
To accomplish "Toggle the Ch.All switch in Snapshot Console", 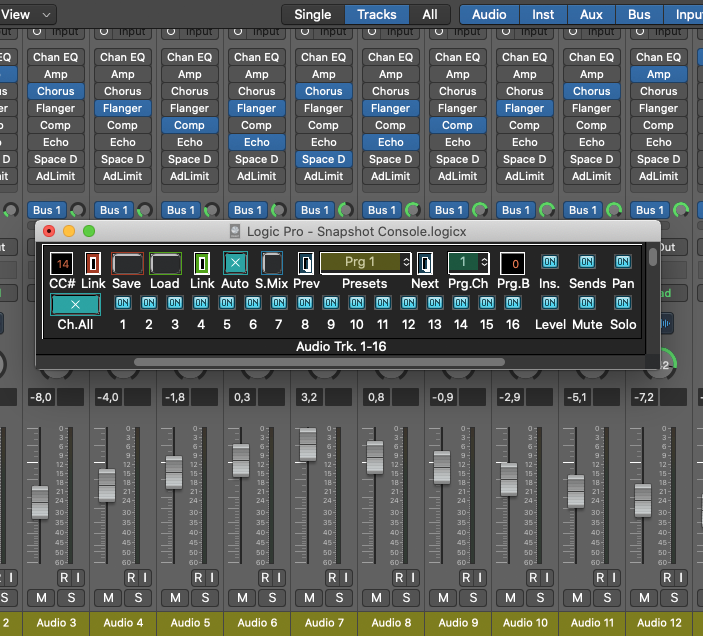I will [75, 305].
